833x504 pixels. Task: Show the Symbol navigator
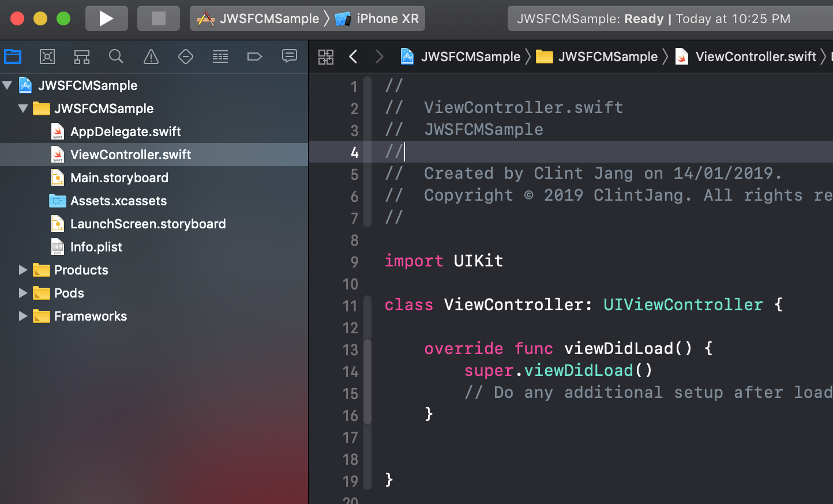[x=82, y=57]
